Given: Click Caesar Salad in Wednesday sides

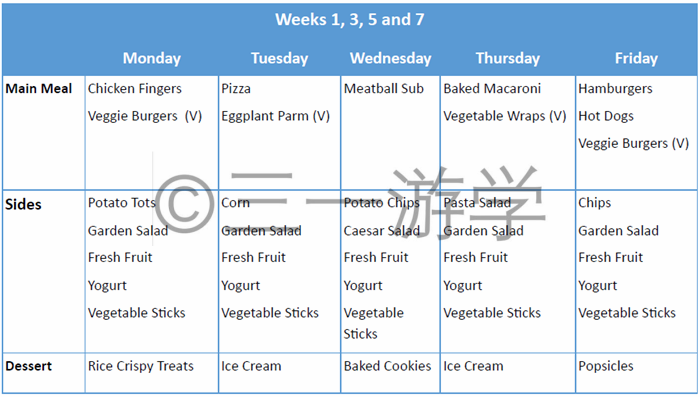Looking at the screenshot, I should 382,230.
